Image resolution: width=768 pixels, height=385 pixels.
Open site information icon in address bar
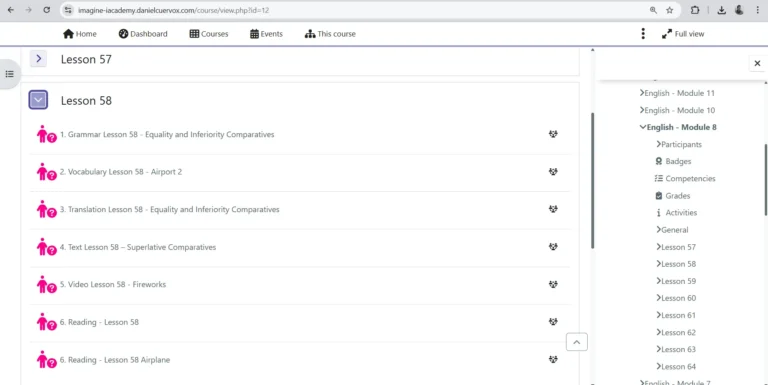69,10
